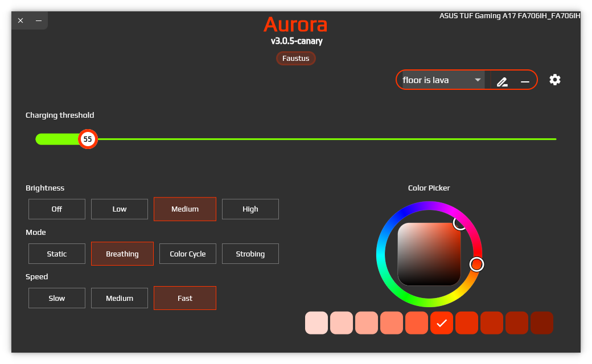Open the 'floor is lava' profile dropdown

click(443, 80)
